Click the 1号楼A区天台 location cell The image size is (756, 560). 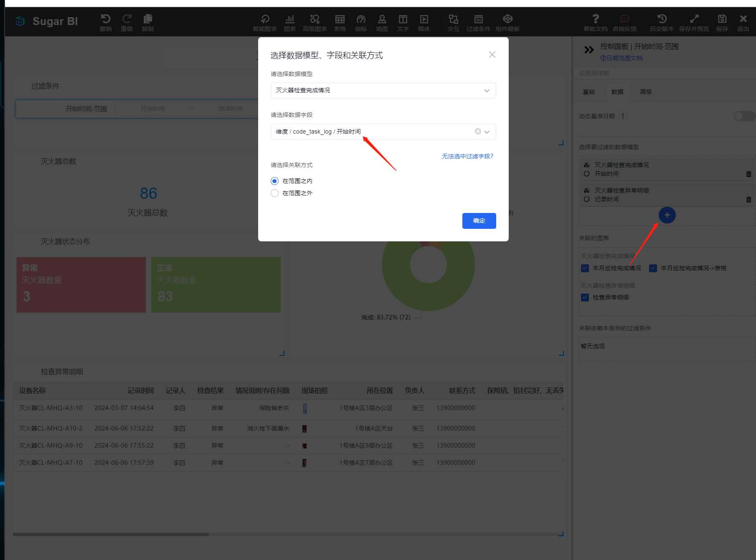point(374,428)
